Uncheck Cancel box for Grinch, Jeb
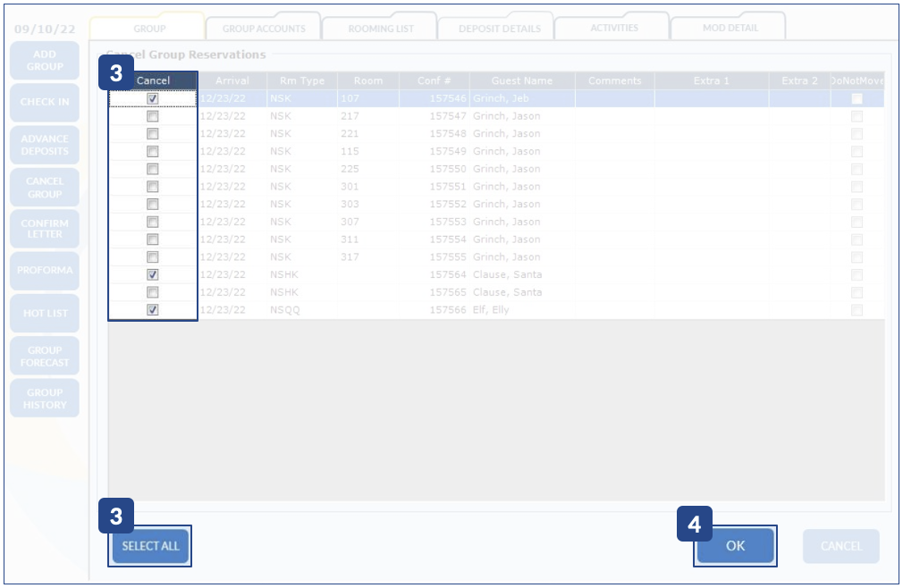The image size is (903, 588). point(152,98)
